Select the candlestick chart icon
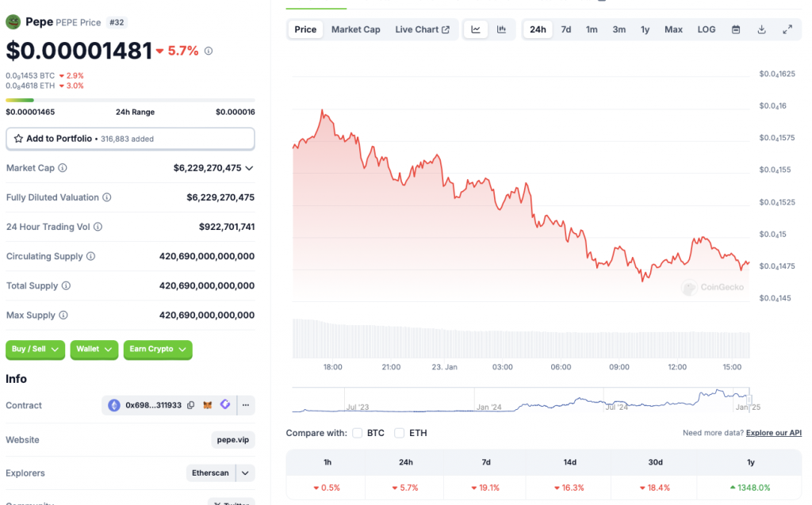 pos(500,29)
